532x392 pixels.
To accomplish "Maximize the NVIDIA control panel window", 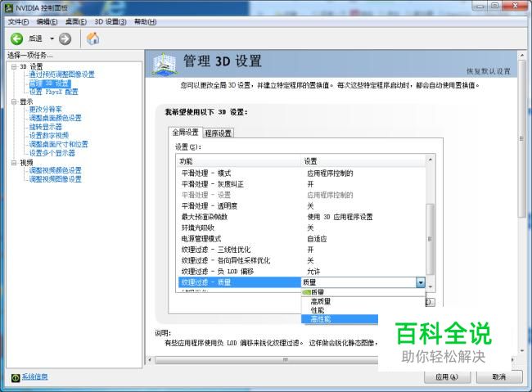I will tap(494, 6).
